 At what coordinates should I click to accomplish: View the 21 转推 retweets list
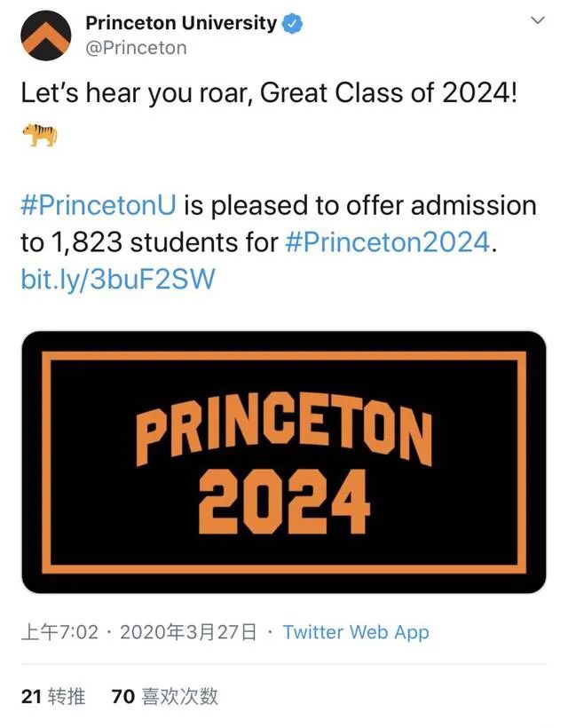tap(53, 696)
